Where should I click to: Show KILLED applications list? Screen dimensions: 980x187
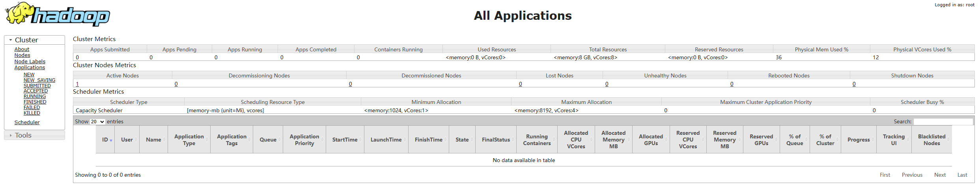coord(32,113)
